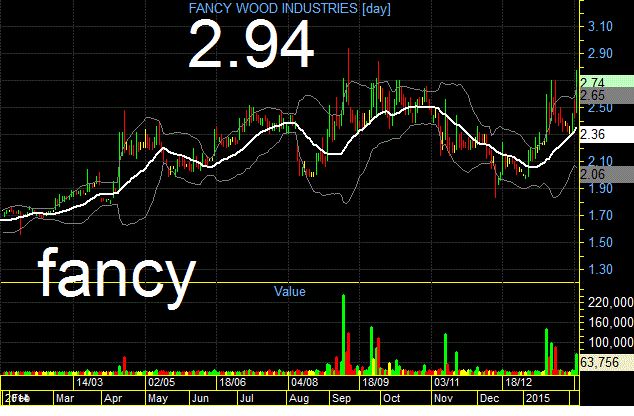Click the 2015 year label
The width and height of the screenshot is (634, 416).
click(x=538, y=398)
